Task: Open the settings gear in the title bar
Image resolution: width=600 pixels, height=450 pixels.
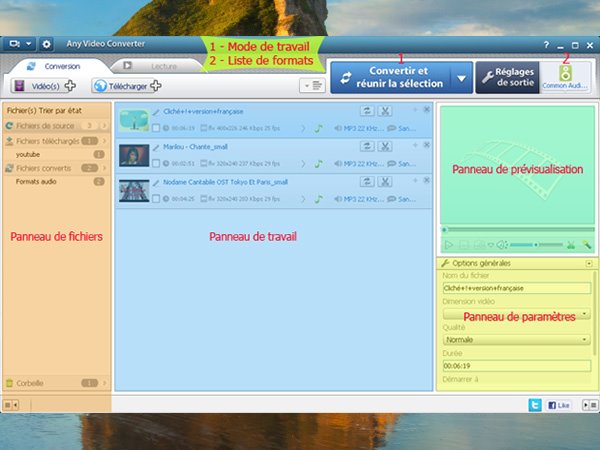Action: [x=46, y=45]
